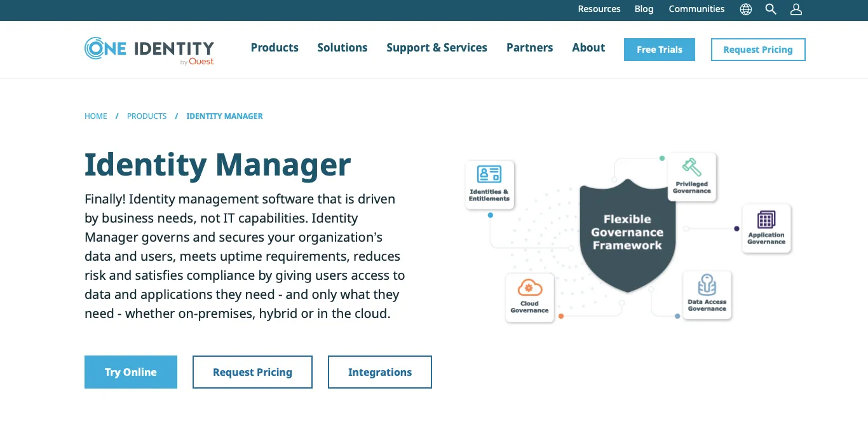Click the Identity Manager heading
The width and height of the screenshot is (868, 435).
pyautogui.click(x=218, y=164)
